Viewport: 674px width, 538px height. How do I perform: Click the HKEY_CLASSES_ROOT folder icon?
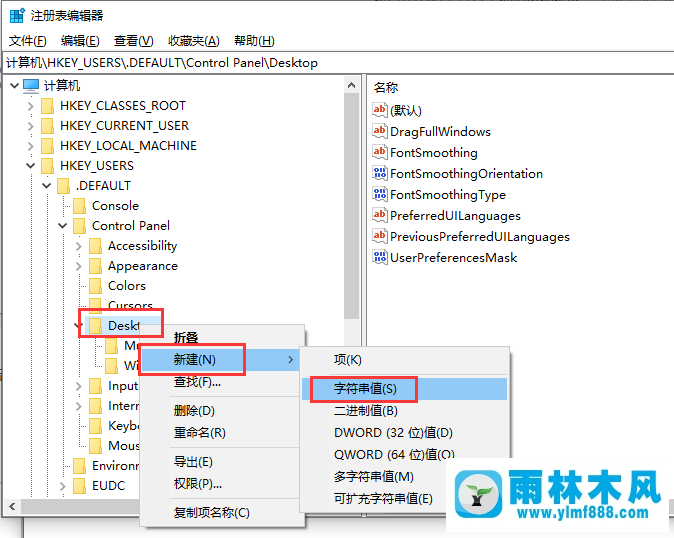[x=47, y=106]
